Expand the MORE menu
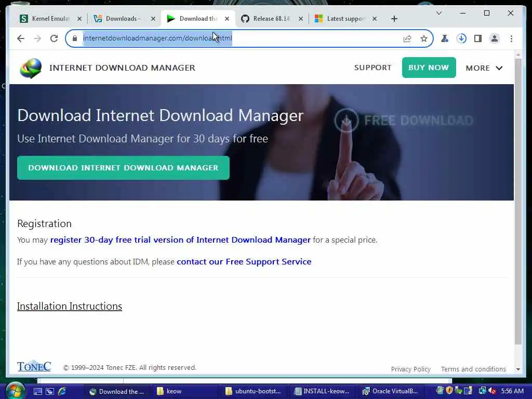The width and height of the screenshot is (532, 399). (x=484, y=68)
